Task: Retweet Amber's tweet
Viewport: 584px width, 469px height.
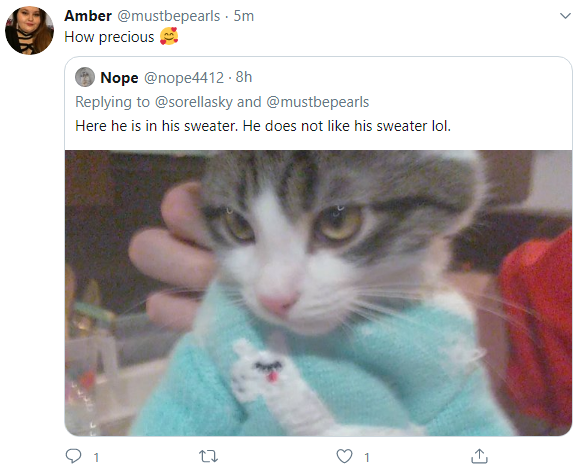Action: coord(208,456)
